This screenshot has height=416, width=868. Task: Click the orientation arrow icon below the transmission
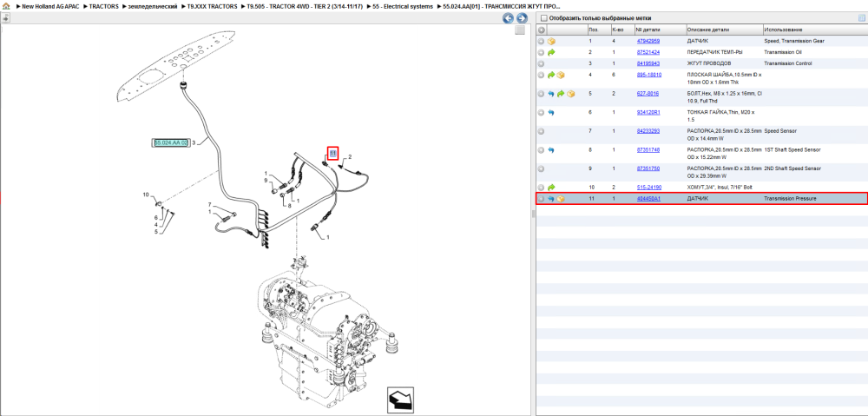[401, 400]
